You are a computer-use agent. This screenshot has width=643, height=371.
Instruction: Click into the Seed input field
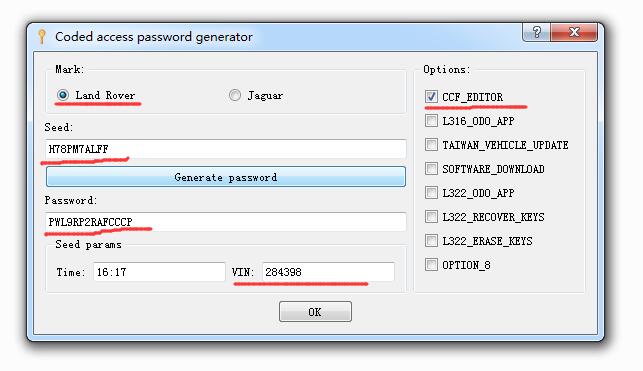click(x=226, y=149)
